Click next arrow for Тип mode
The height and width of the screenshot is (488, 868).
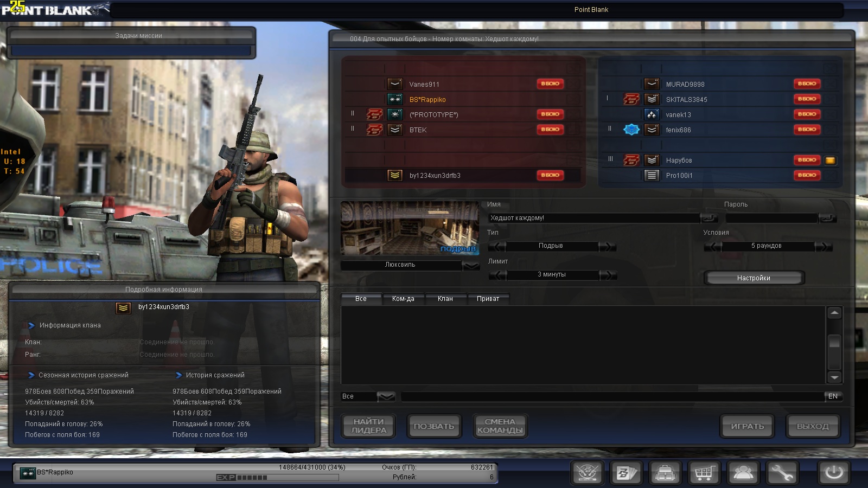[608, 246]
